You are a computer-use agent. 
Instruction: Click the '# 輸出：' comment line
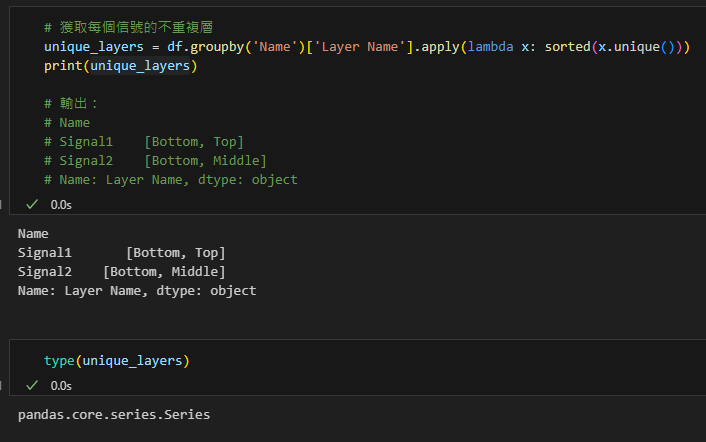(x=71, y=104)
